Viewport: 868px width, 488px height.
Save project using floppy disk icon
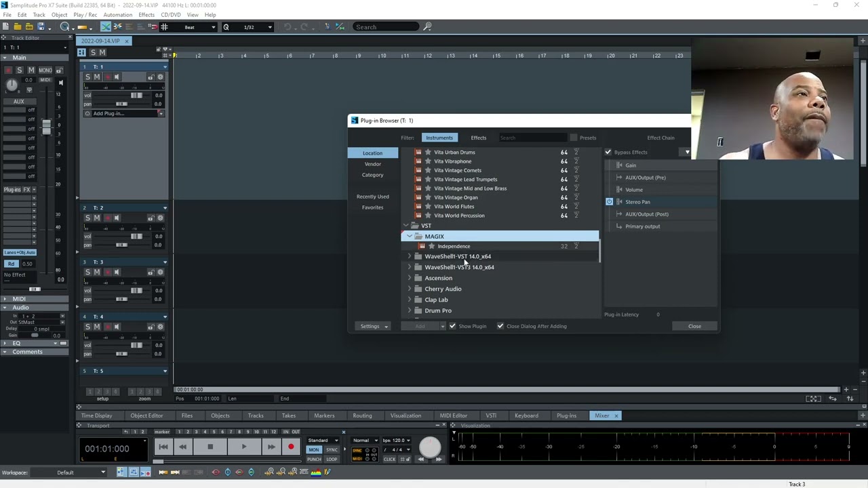click(41, 26)
